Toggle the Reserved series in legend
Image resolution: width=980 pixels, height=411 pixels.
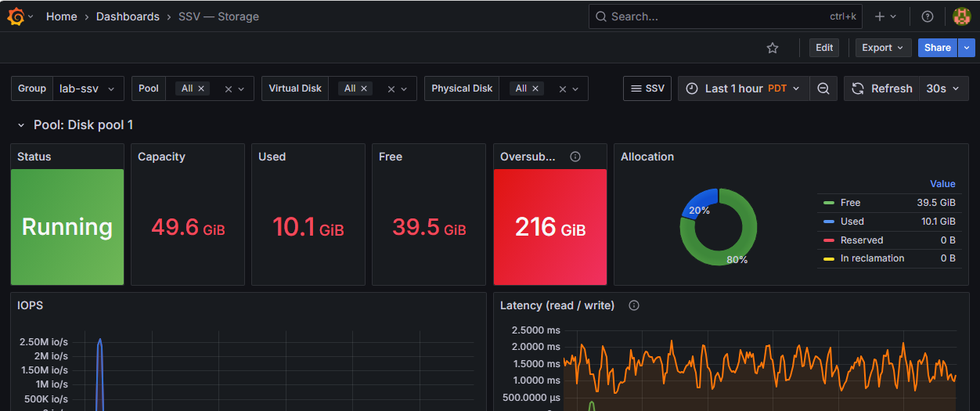(861, 240)
